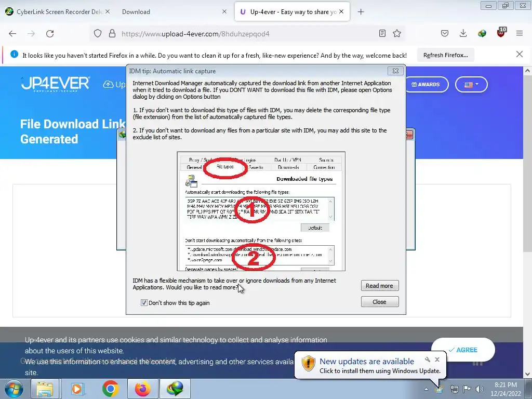Close the Windows Update balloon

point(437,360)
